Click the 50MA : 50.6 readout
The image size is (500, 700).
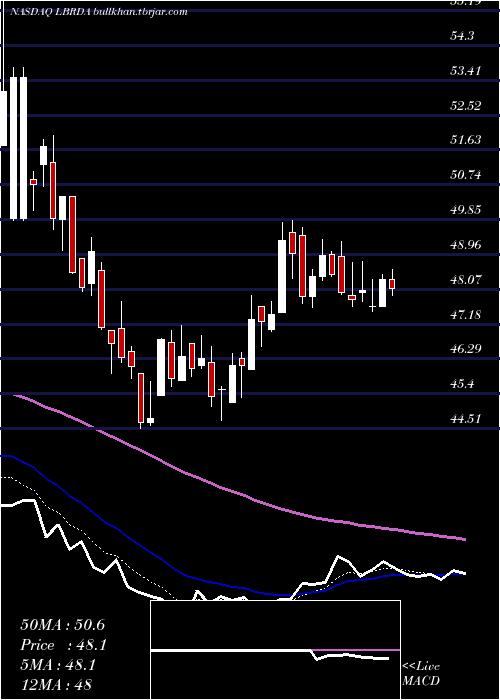(63, 625)
